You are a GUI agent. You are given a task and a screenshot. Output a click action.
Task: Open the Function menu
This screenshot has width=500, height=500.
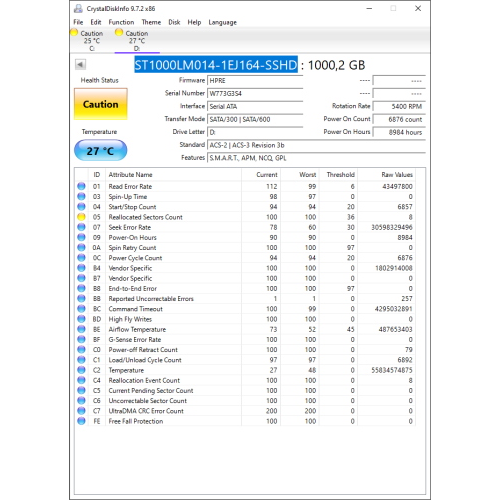click(121, 22)
